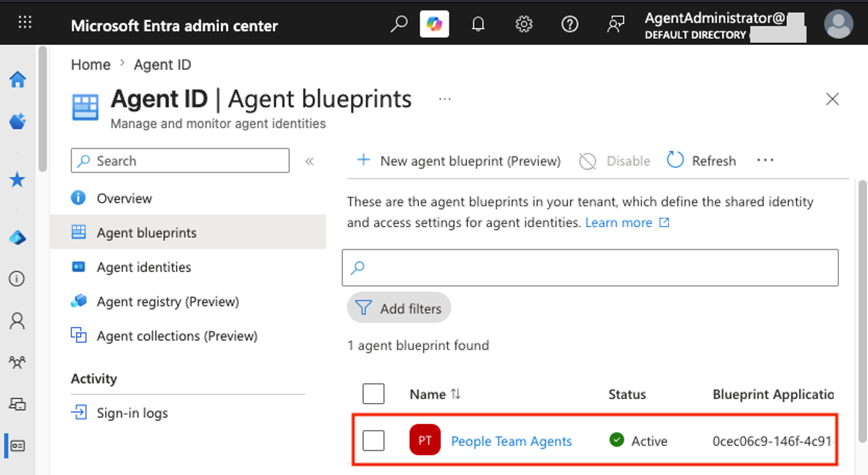Click the search magnifier in top bar

(399, 24)
